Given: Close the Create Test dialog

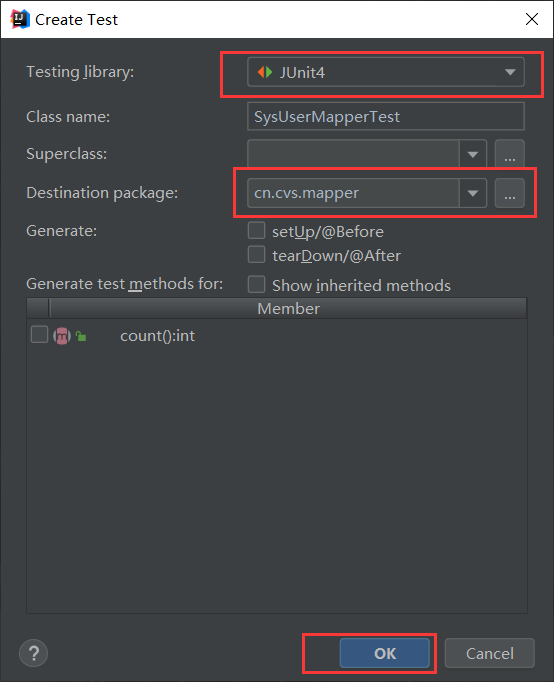Looking at the screenshot, I should 531,19.
